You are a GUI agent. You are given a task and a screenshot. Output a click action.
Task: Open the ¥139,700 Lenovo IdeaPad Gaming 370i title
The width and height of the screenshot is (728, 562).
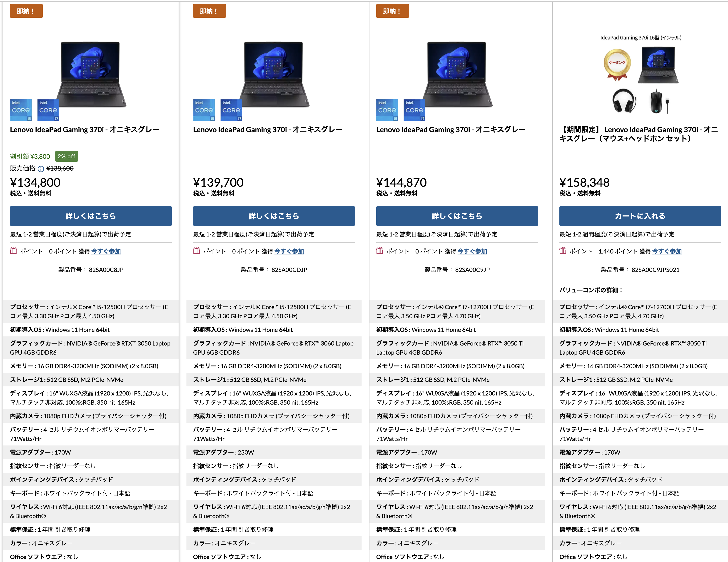coord(268,130)
